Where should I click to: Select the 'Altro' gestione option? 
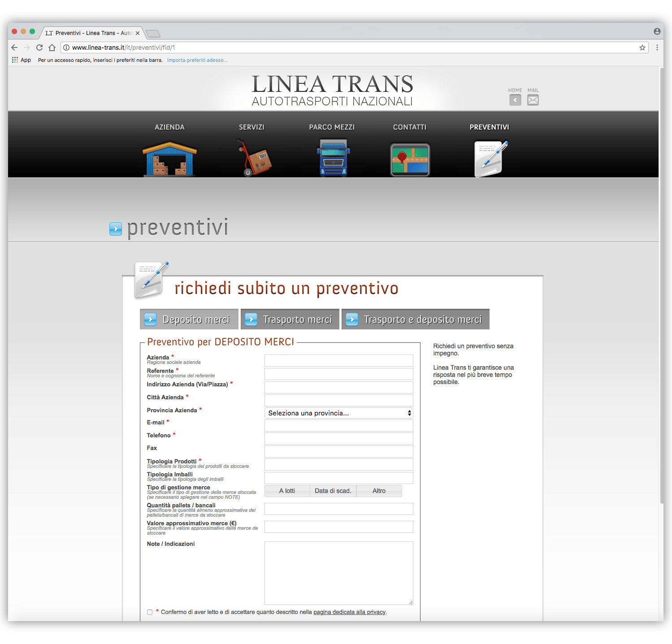point(379,491)
